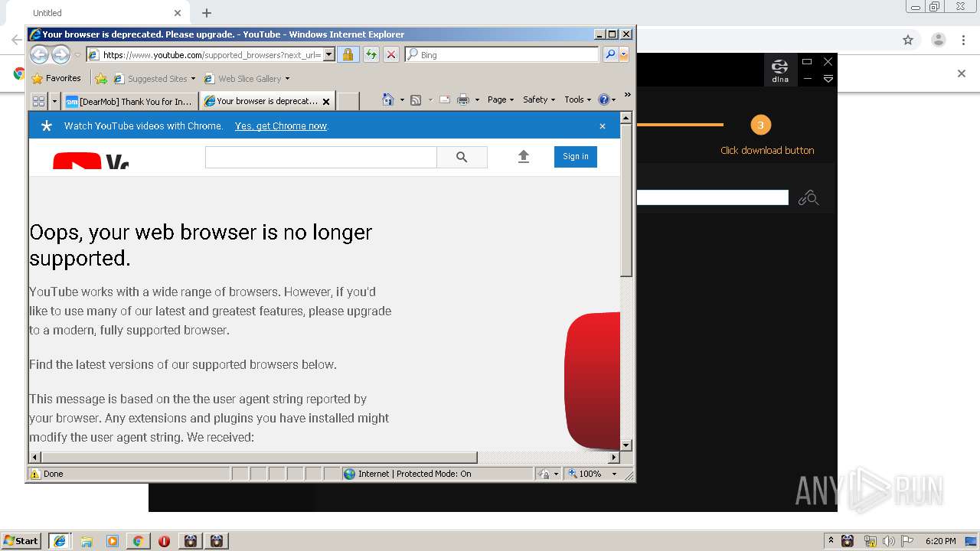Open the Safety menu
980x551 pixels.
point(539,99)
